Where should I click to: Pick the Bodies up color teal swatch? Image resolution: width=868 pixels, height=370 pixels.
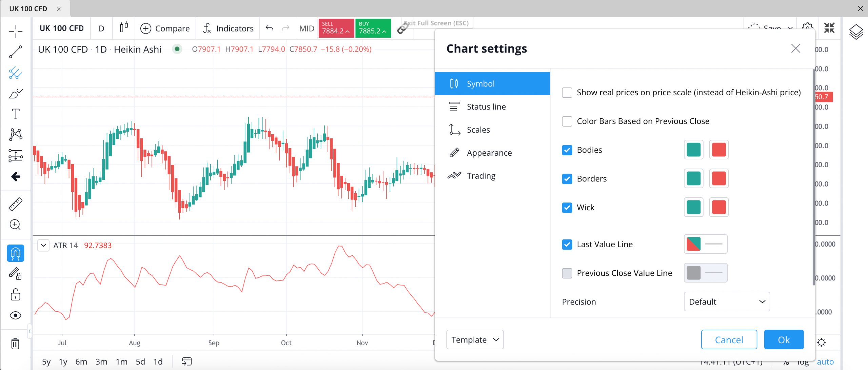coord(693,150)
